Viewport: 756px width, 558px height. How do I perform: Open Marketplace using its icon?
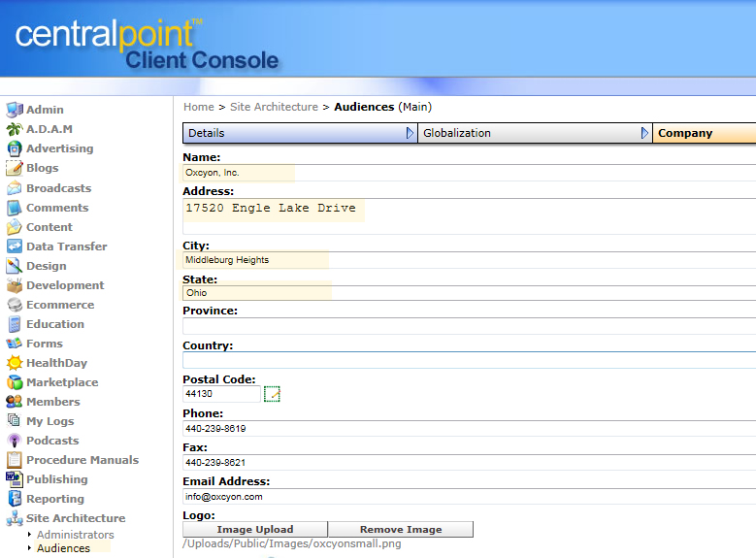[14, 382]
